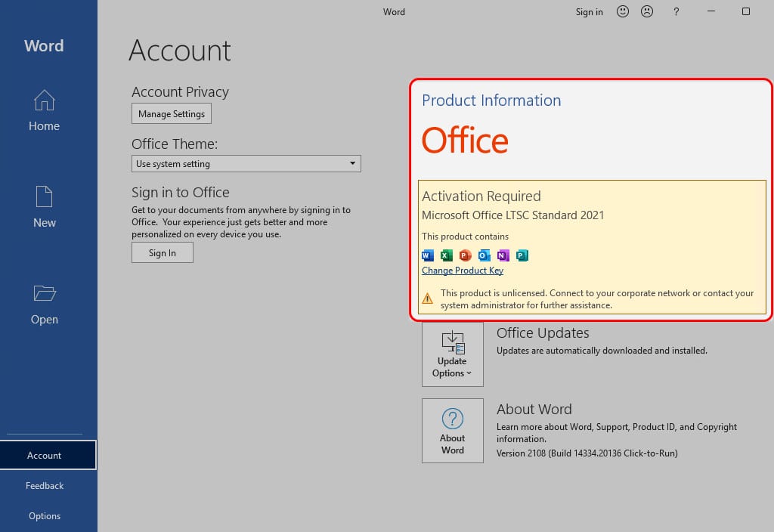The image size is (774, 532).
Task: Click the Version 2108 build number text
Action: point(587,453)
